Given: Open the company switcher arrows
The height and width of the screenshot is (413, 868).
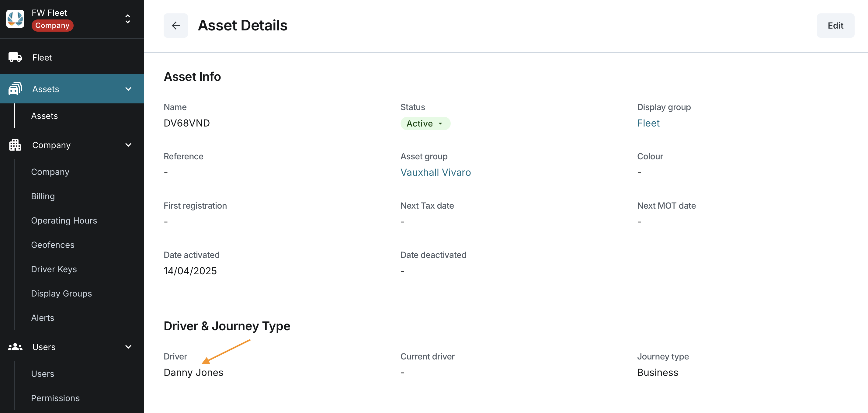Looking at the screenshot, I should pyautogui.click(x=128, y=19).
